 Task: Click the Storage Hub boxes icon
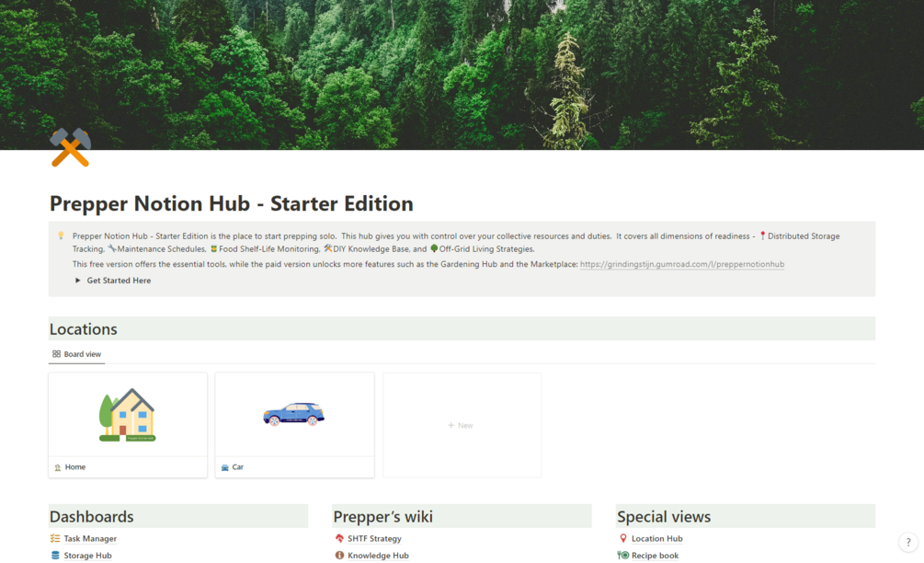(53, 556)
